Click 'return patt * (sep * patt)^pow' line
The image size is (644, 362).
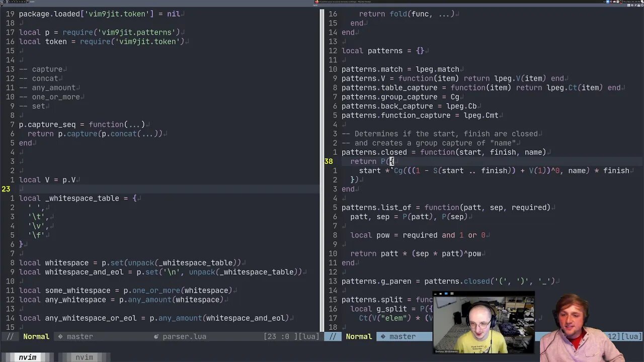click(416, 254)
